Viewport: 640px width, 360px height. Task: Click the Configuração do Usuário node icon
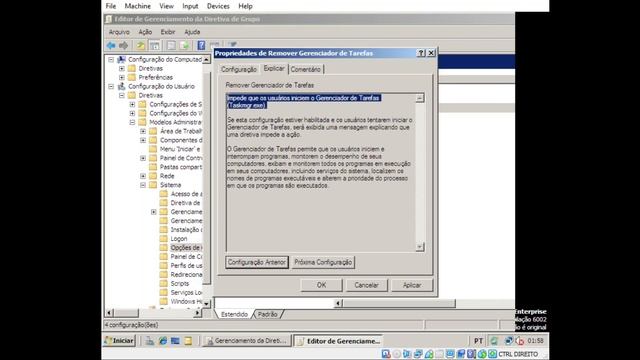coord(121,87)
